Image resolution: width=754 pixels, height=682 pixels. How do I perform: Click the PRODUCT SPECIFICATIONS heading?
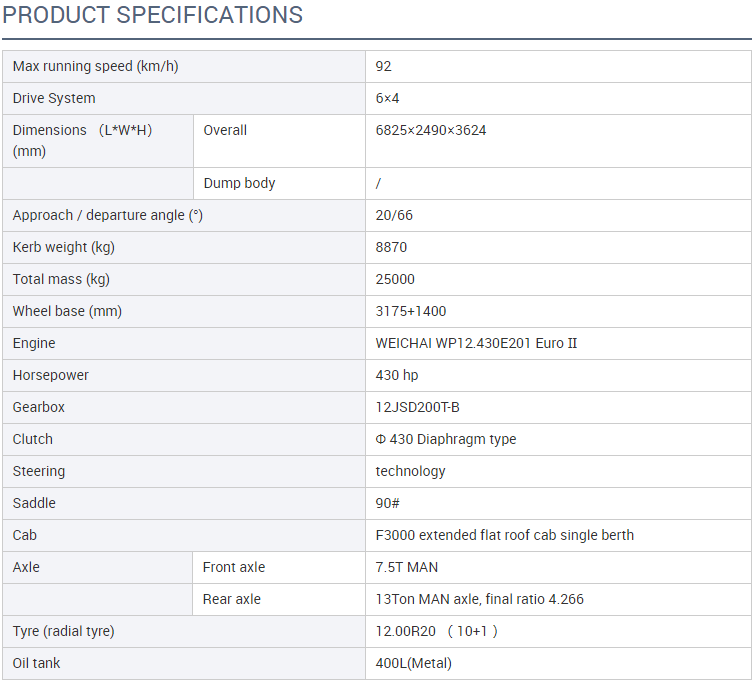152,15
